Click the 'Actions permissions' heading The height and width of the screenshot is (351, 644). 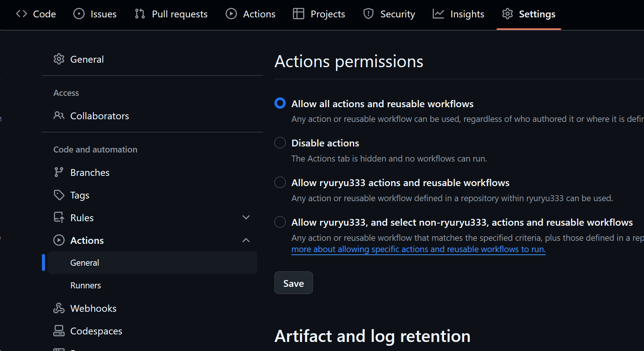[x=349, y=61]
